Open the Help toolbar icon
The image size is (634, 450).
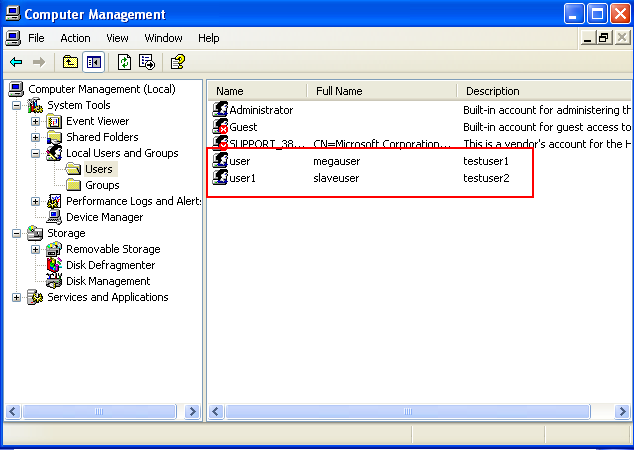(x=178, y=62)
